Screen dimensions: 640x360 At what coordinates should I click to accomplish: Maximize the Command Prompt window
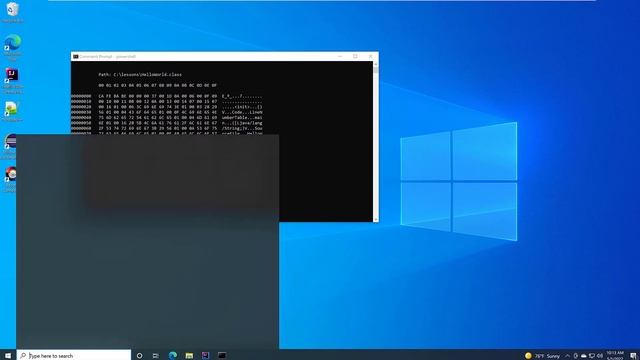point(355,56)
